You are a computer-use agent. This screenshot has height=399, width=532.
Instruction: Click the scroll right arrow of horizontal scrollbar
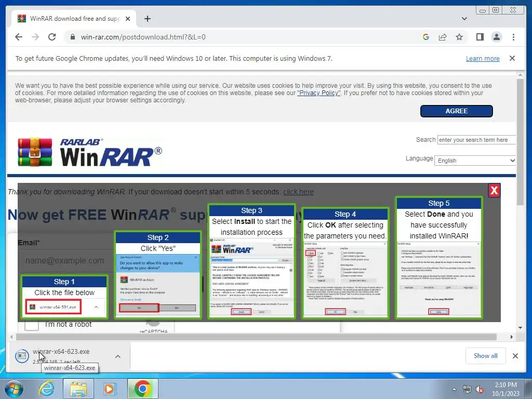(512, 337)
